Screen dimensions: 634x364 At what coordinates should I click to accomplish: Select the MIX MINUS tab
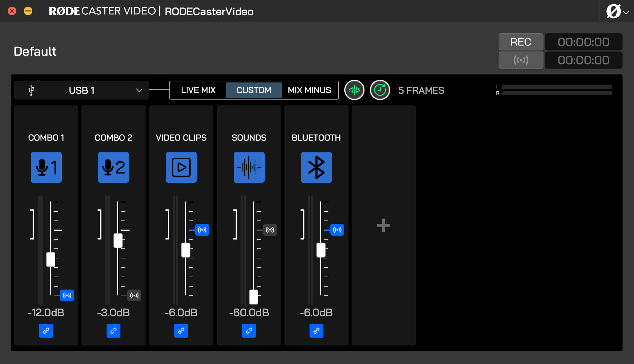coord(310,90)
